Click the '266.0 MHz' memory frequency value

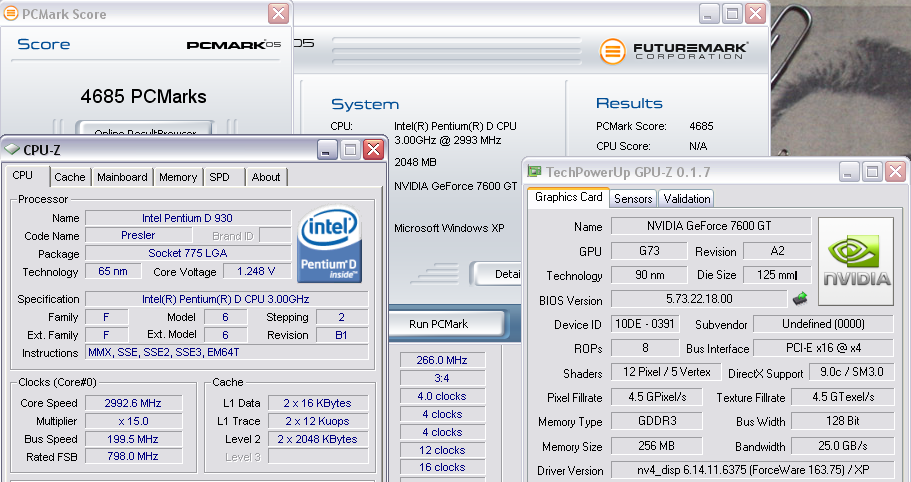point(442,360)
